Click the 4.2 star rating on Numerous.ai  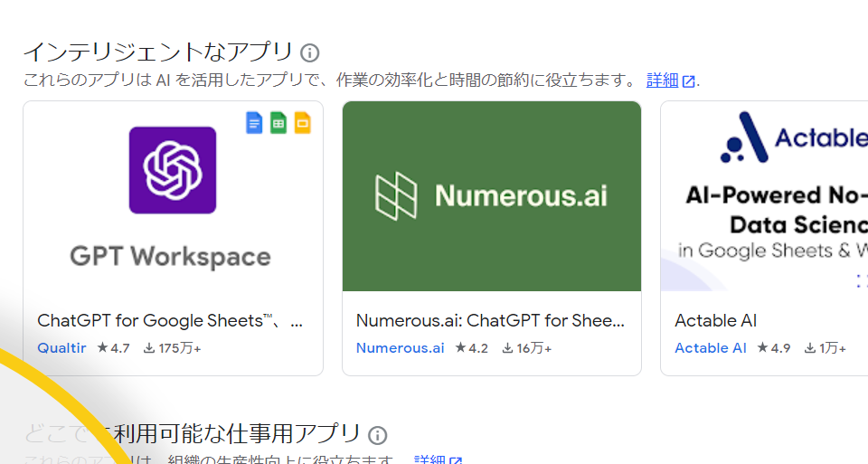471,348
